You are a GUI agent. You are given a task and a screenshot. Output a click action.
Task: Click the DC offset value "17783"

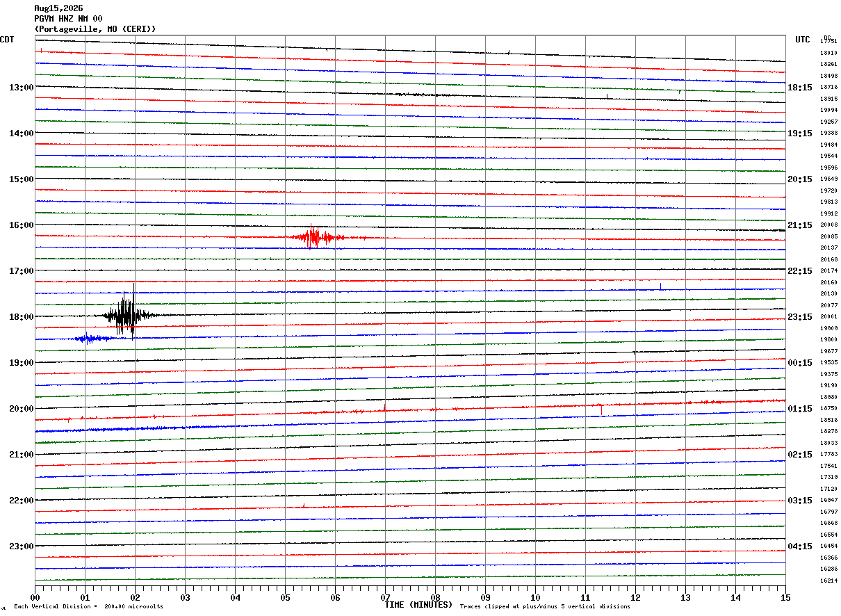pos(828,455)
